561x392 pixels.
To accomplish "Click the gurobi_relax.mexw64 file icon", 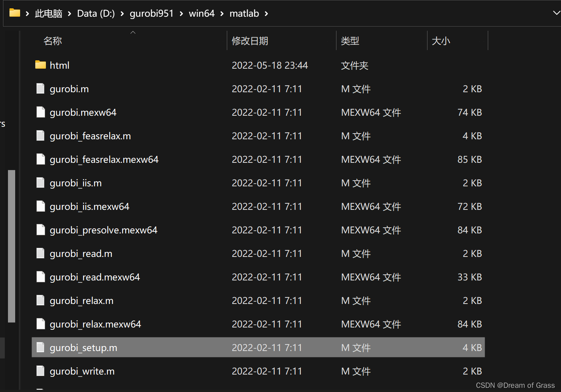I will [41, 324].
